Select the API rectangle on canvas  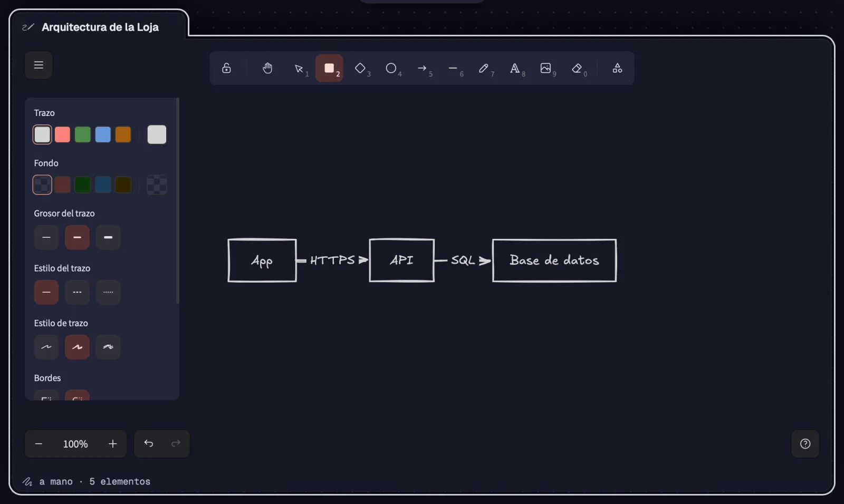coord(402,260)
